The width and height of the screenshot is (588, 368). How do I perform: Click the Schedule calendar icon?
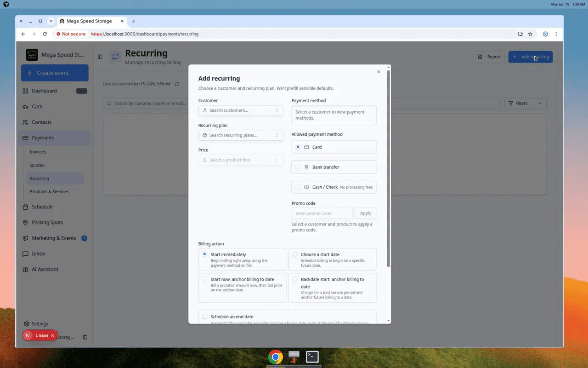[x=25, y=207]
